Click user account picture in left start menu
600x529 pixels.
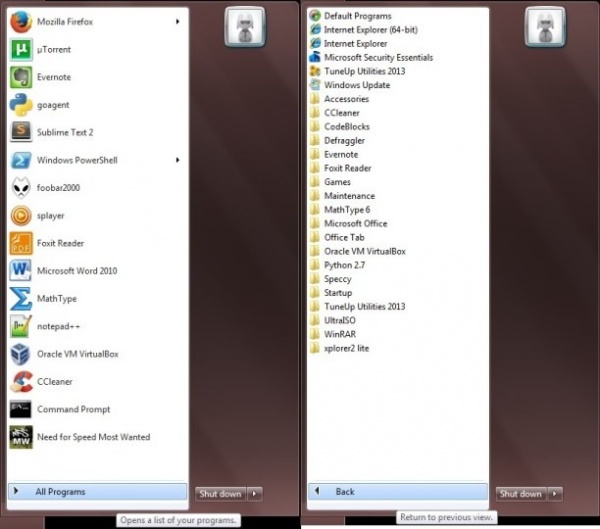[245, 28]
